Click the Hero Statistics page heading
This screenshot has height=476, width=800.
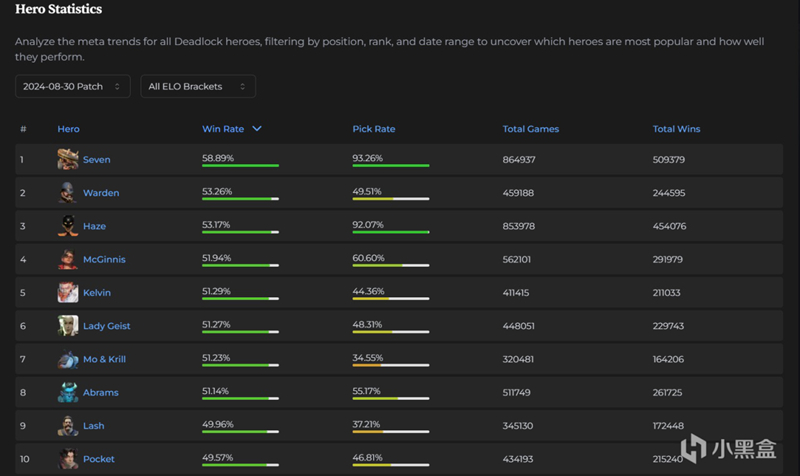pos(59,9)
